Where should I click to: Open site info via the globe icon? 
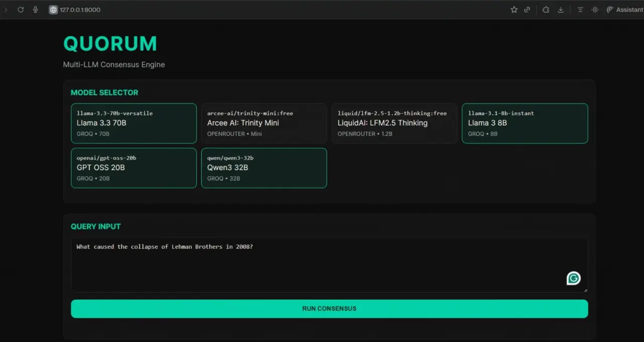(x=53, y=10)
